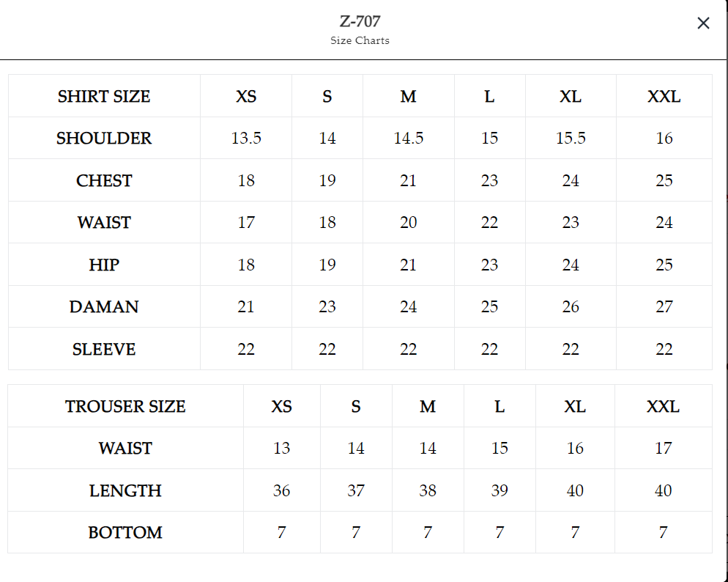Close the Z-707 size chart dialog
This screenshot has height=582, width=728.
[703, 23]
